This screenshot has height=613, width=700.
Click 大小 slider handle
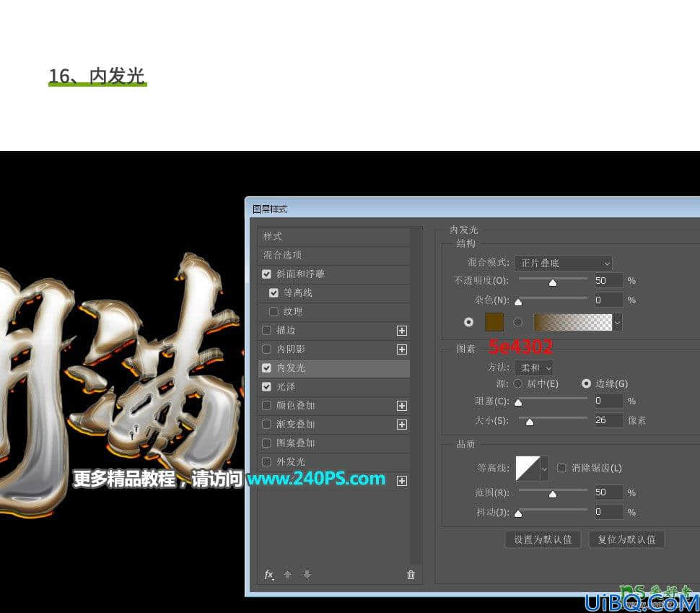530,422
